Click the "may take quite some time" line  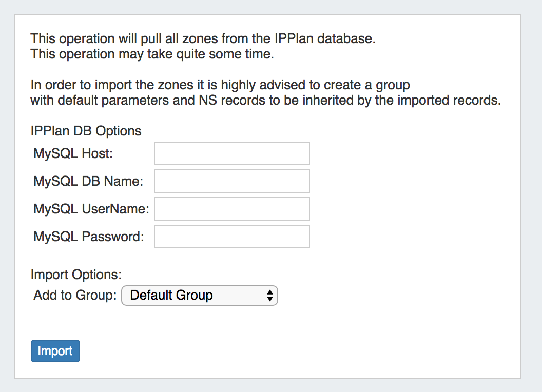tap(152, 54)
